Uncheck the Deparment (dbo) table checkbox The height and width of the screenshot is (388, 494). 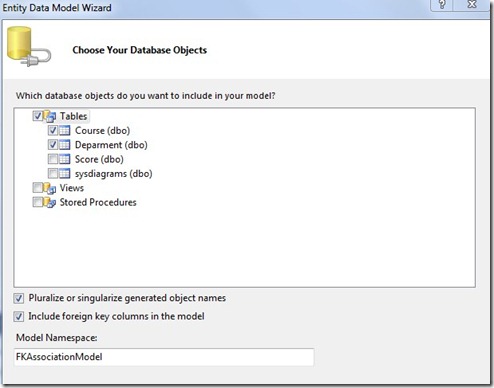pos(53,144)
